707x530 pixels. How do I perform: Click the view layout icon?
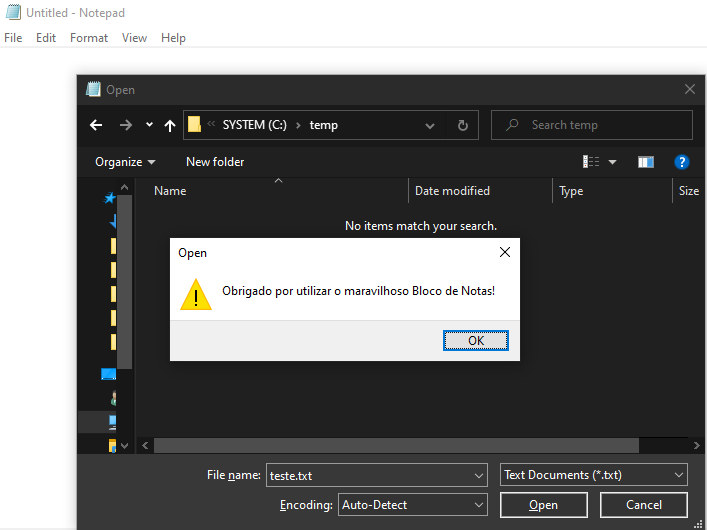click(591, 161)
